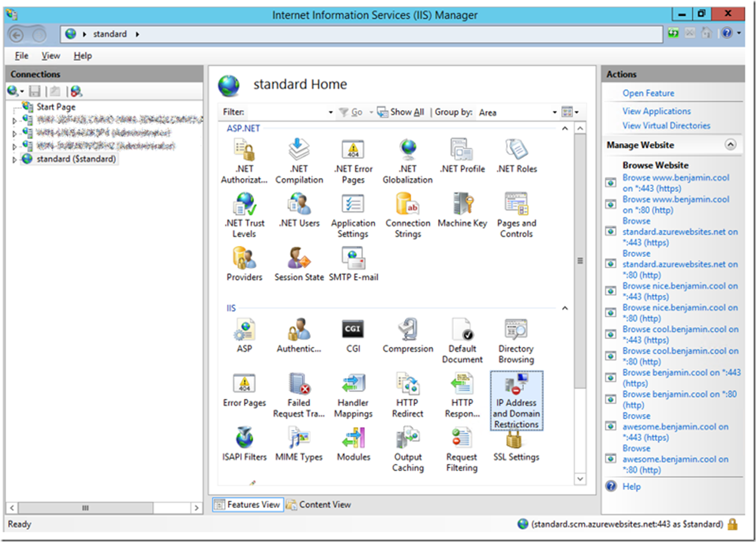Open the address bar standard breadcrumb arrow
This screenshot has width=756, height=542.
pyautogui.click(x=138, y=34)
